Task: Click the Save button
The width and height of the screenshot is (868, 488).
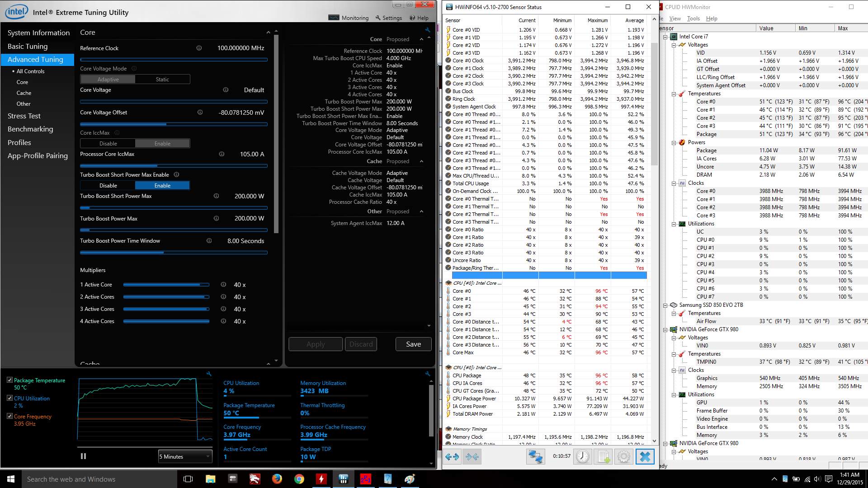Action: pos(413,344)
